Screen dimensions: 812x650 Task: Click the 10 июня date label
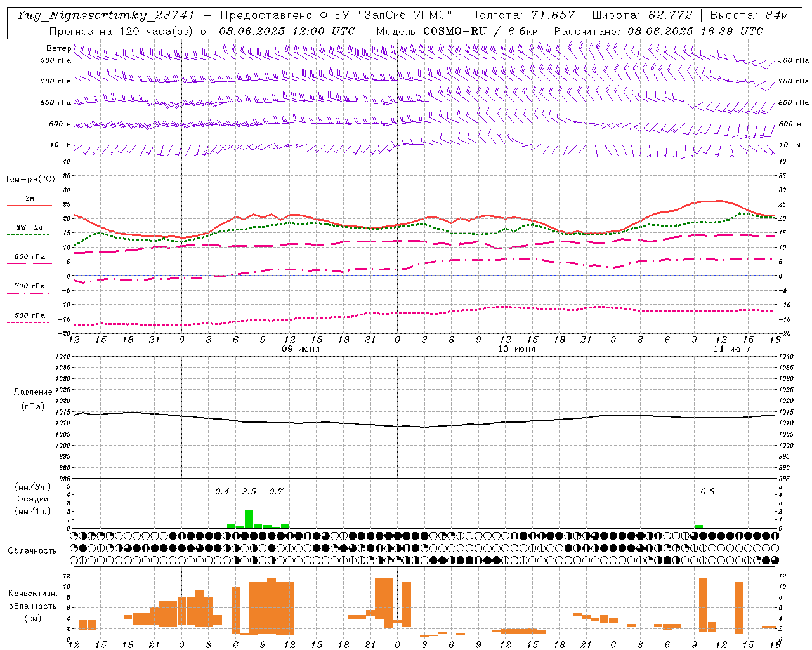coord(516,349)
